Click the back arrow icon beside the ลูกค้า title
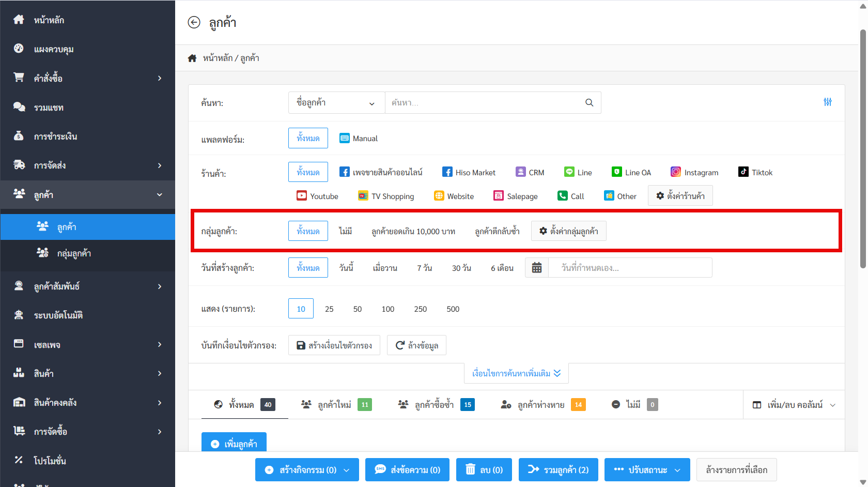868x487 pixels. click(194, 22)
